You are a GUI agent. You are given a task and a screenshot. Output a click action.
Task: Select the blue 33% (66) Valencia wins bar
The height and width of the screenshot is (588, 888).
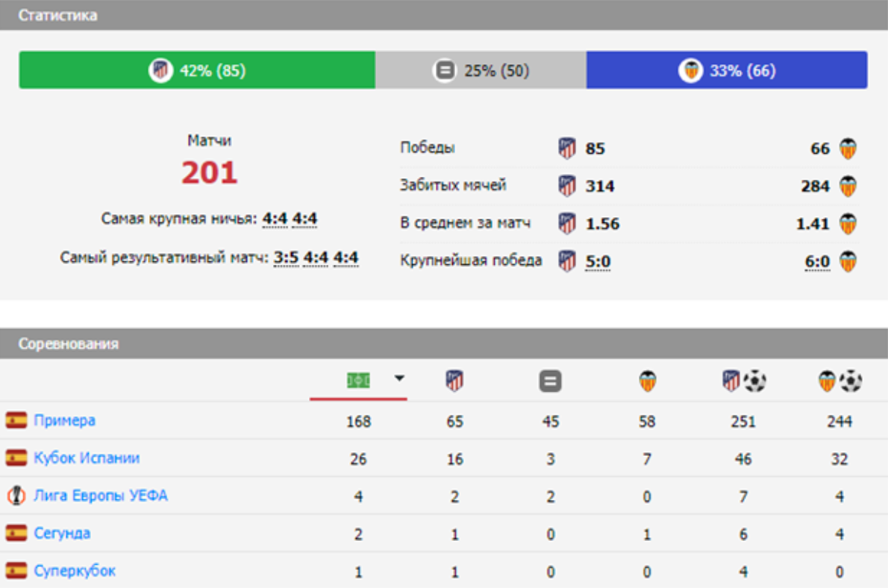pos(726,71)
